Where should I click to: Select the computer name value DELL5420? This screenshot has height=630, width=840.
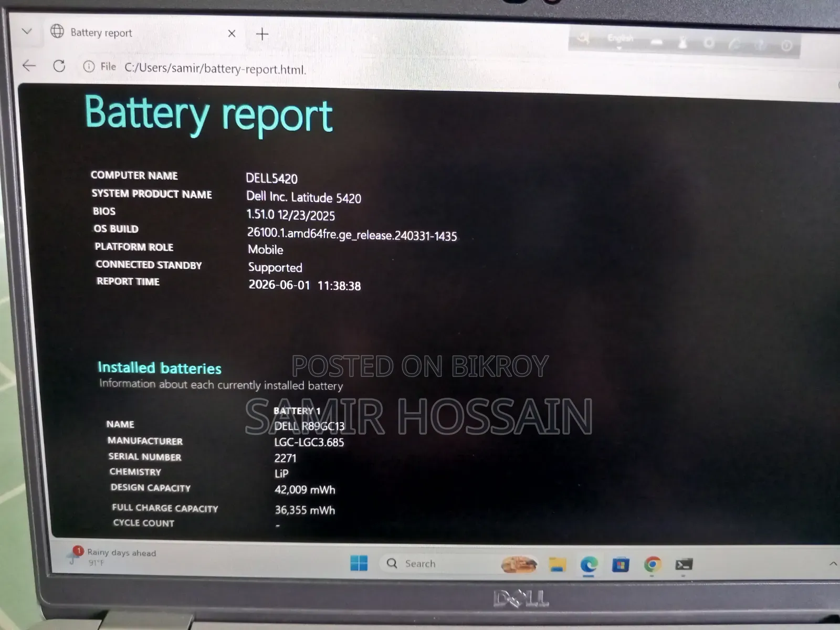tap(271, 178)
